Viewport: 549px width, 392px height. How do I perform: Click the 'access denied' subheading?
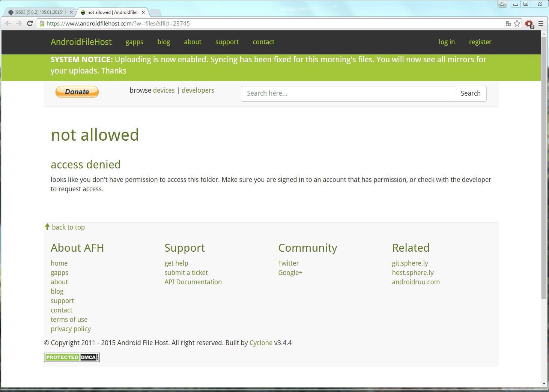click(86, 165)
